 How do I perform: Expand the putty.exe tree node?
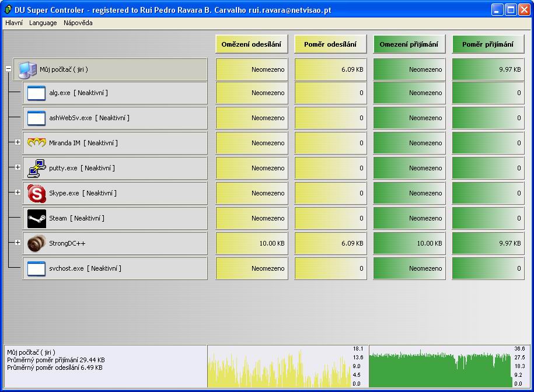(x=18, y=167)
